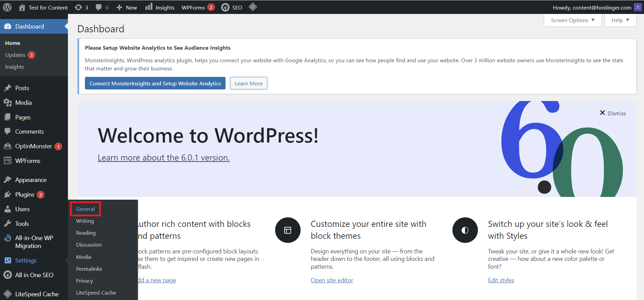644x300 pixels.
Task: Click the Learn More button
Action: 248,83
